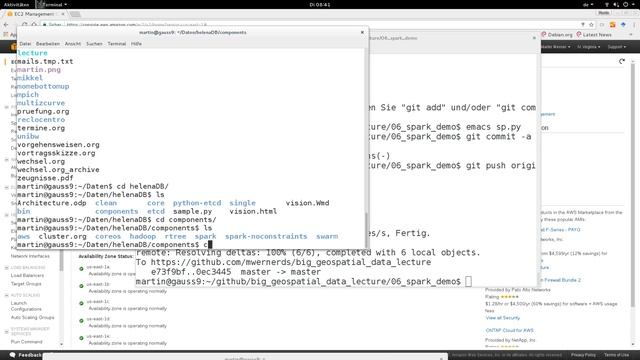Click the github.com URL in the back terminal
The width and height of the screenshot is (640, 360).
[291, 262]
